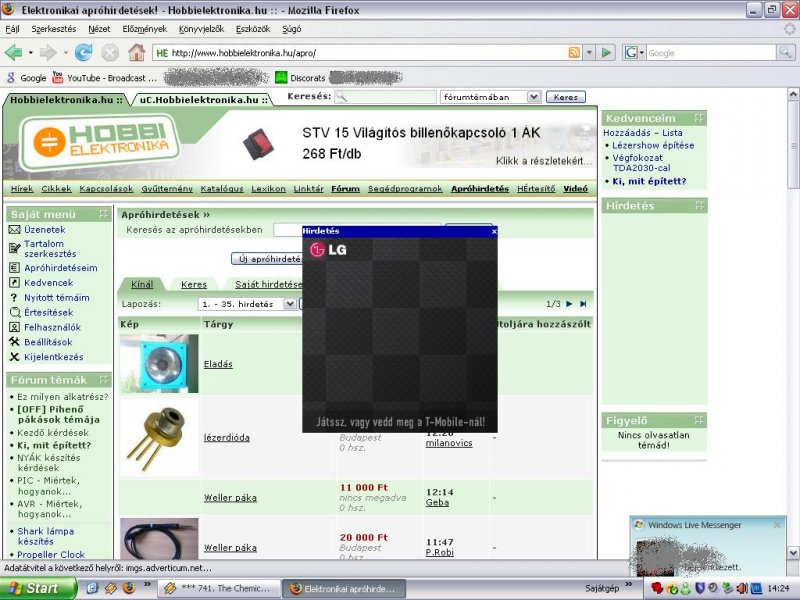Open the Lapozás page range dropdown
This screenshot has width=800, height=600.
pos(290,304)
